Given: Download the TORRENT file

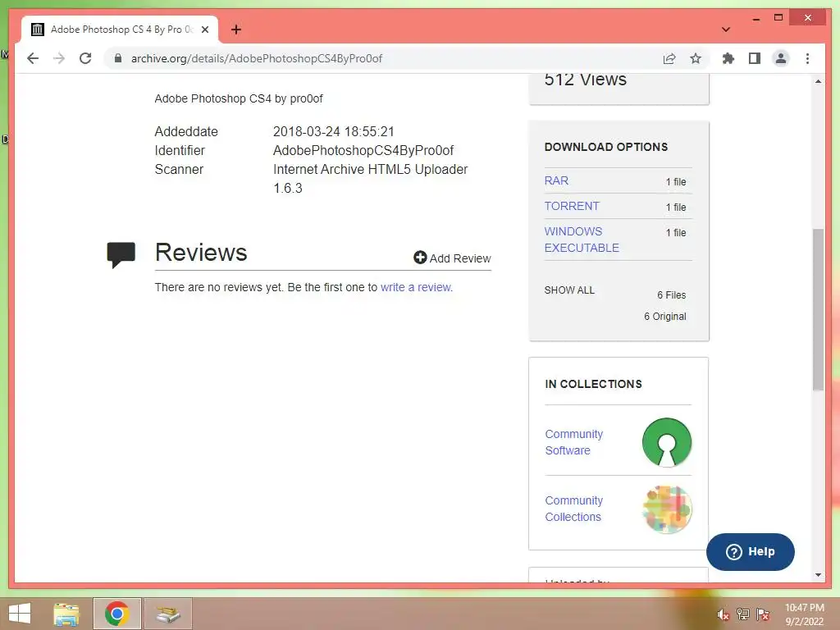Looking at the screenshot, I should pos(572,206).
